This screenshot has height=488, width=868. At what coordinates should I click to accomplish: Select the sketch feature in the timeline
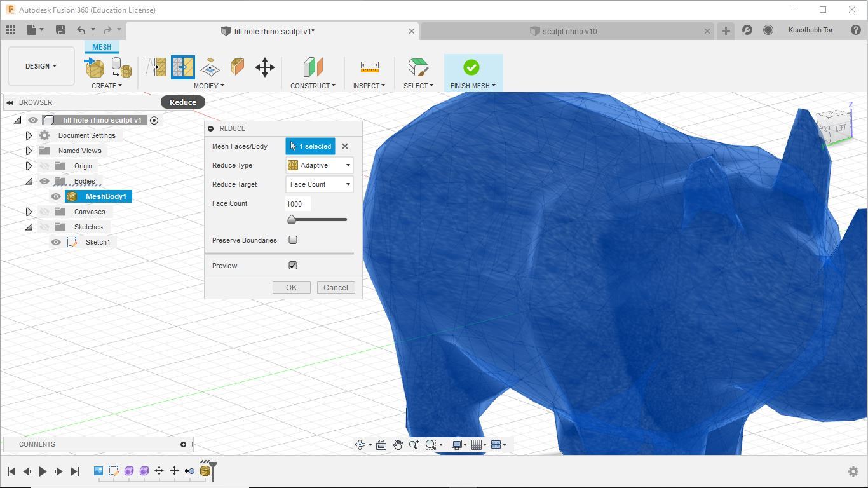(114, 471)
